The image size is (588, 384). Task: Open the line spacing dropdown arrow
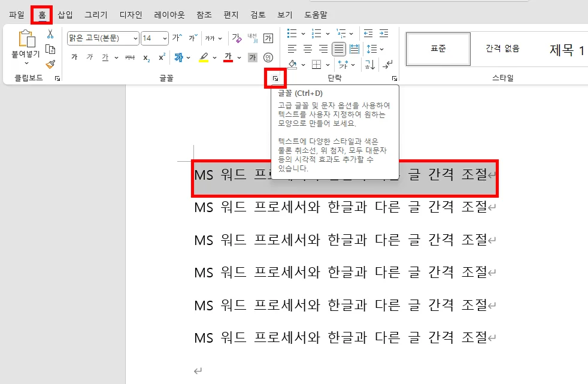[381, 49]
